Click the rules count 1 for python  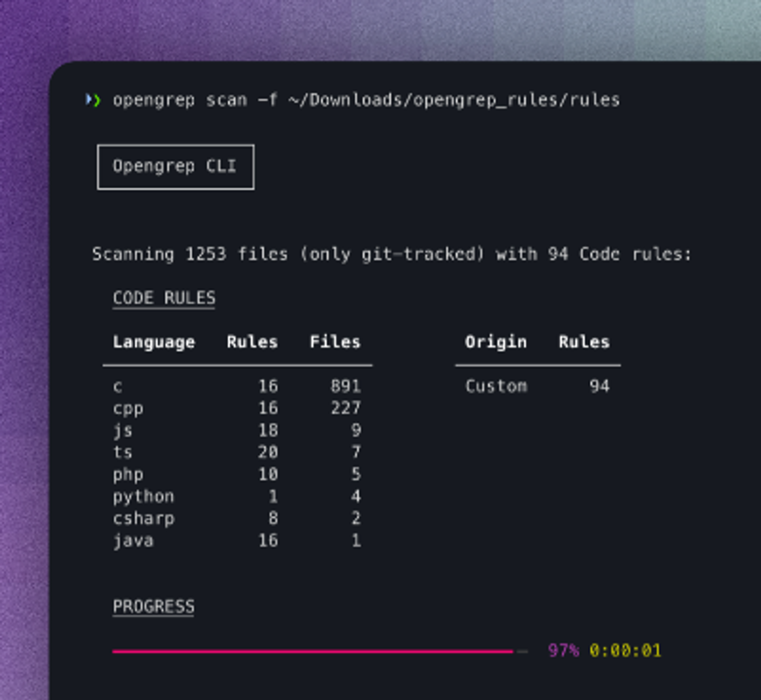[x=273, y=496]
